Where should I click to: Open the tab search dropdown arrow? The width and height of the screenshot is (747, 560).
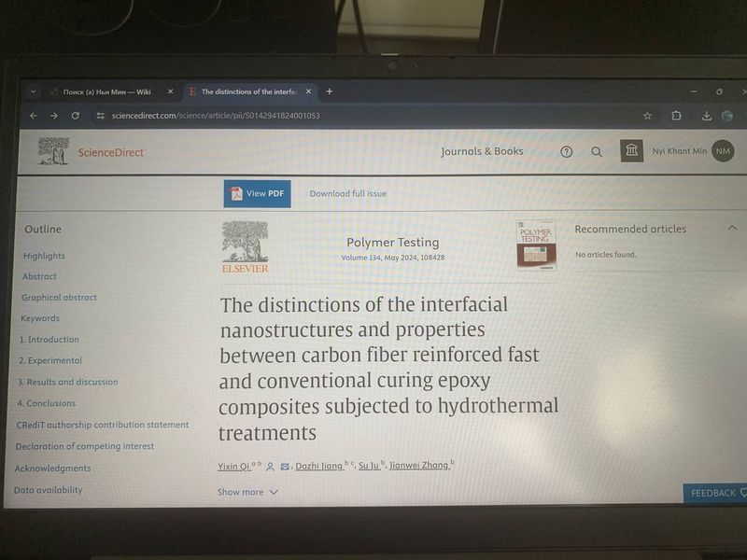pos(33,91)
